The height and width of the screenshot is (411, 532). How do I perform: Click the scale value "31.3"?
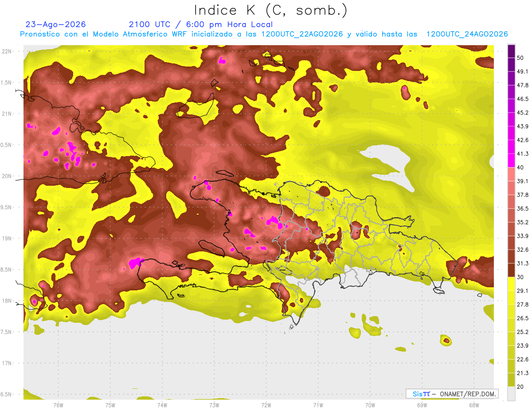click(522, 263)
